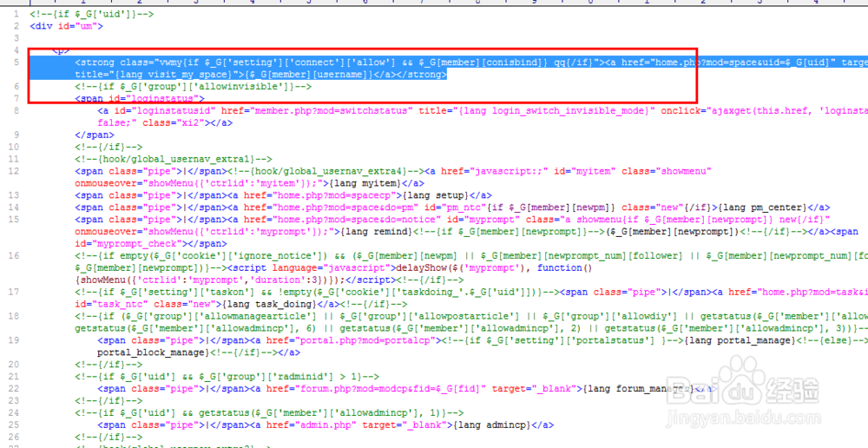Click the span id="loginstatus" tag
The height and width of the screenshot is (448, 868).
point(140,99)
